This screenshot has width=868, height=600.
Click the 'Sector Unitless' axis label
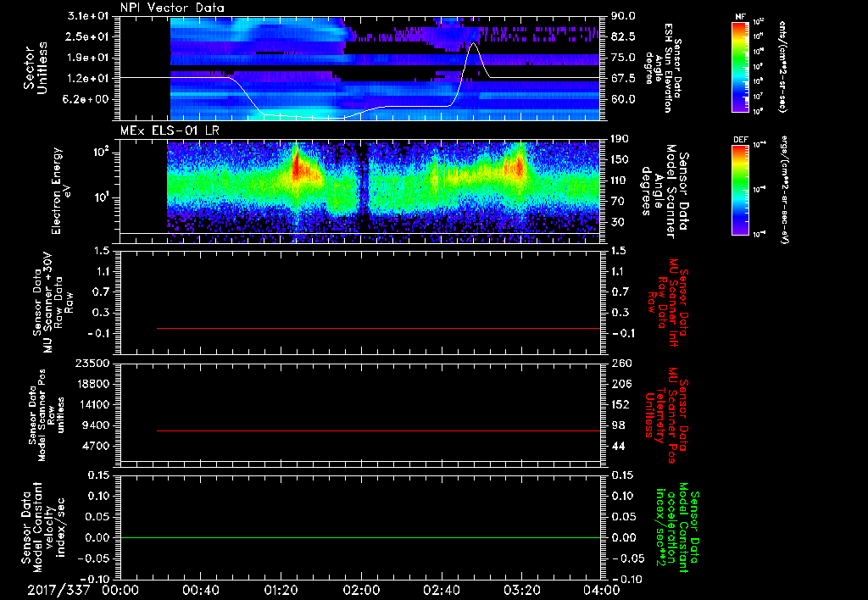(x=36, y=68)
